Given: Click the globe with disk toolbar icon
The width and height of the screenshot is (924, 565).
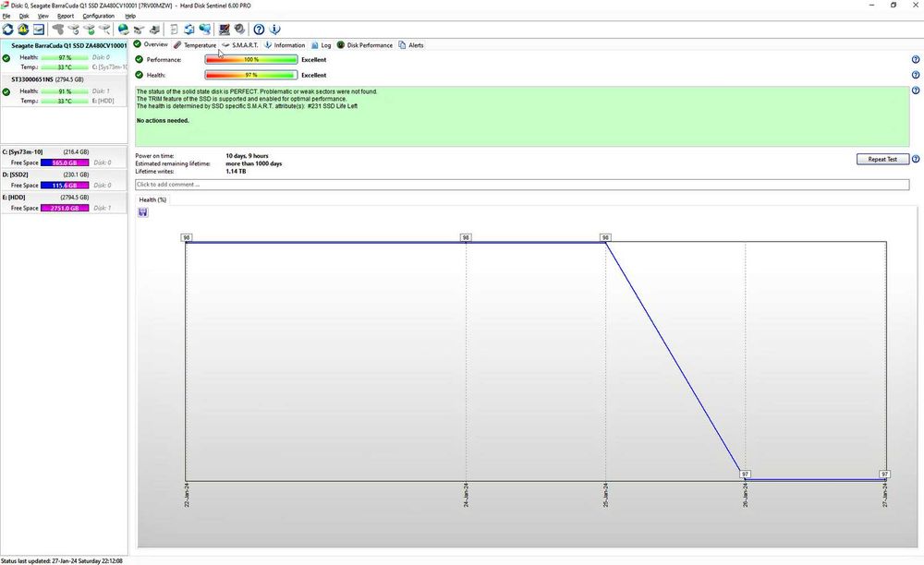Looking at the screenshot, I should (x=123, y=29).
